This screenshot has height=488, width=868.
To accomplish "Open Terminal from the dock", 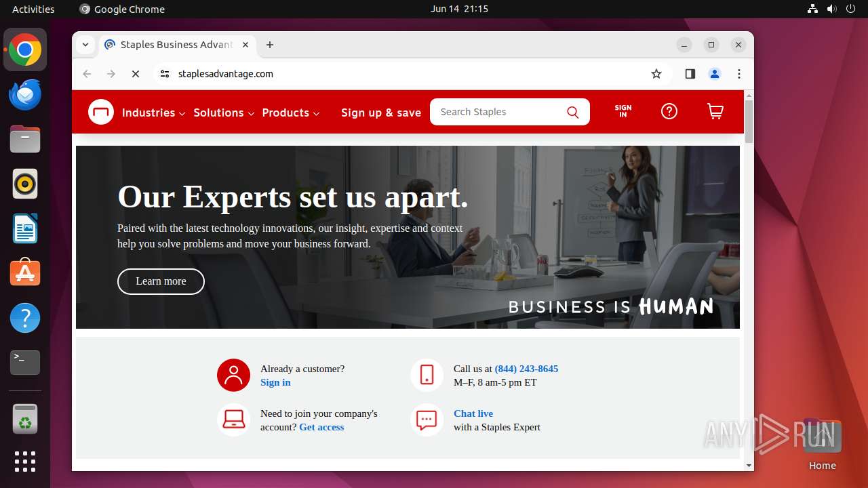I will [x=25, y=363].
